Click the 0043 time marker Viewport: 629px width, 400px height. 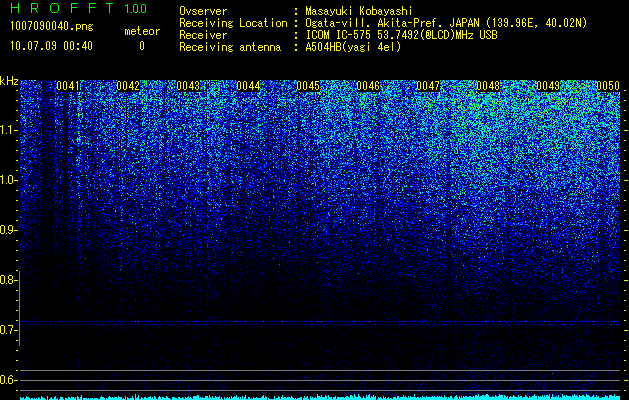click(x=188, y=86)
